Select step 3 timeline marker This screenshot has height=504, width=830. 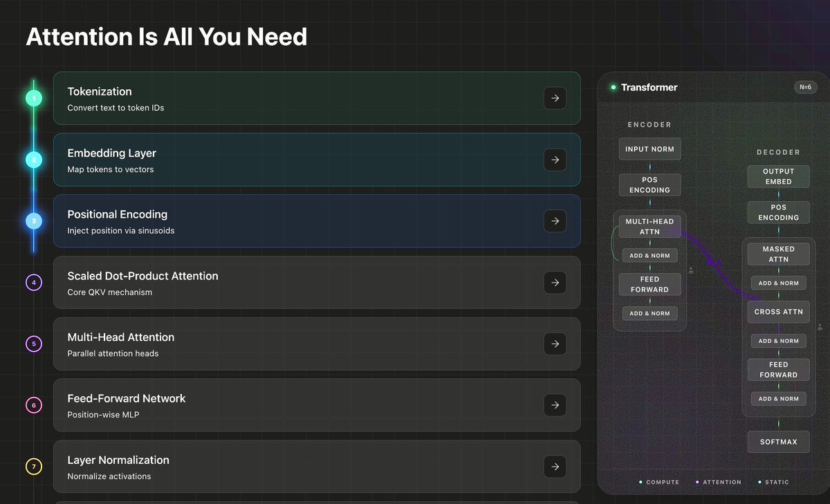[x=34, y=221]
